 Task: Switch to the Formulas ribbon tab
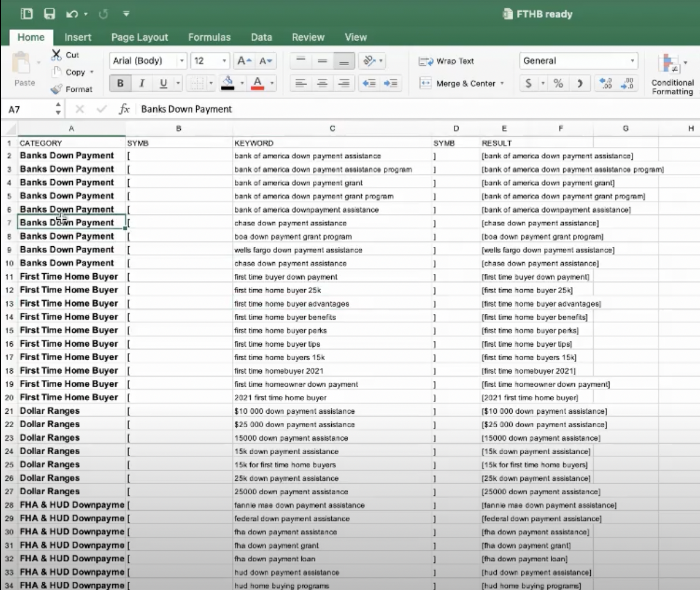pyautogui.click(x=210, y=37)
